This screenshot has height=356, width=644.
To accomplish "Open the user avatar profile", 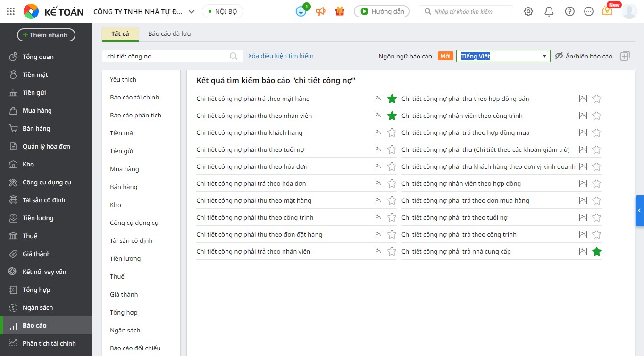I will (629, 11).
